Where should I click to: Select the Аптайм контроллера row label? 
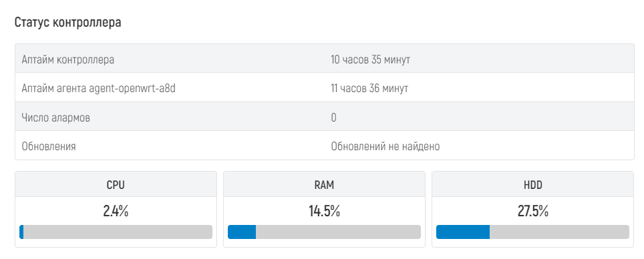click(x=67, y=60)
